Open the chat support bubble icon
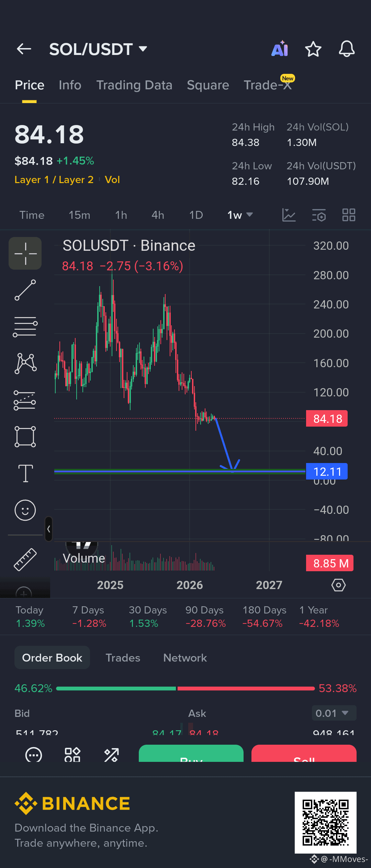371x868 pixels. click(x=34, y=755)
